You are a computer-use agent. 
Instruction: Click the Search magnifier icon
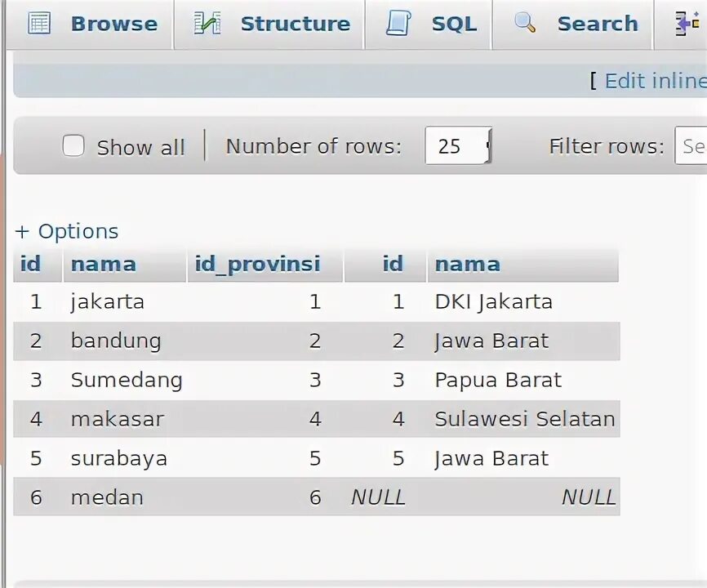point(525,23)
